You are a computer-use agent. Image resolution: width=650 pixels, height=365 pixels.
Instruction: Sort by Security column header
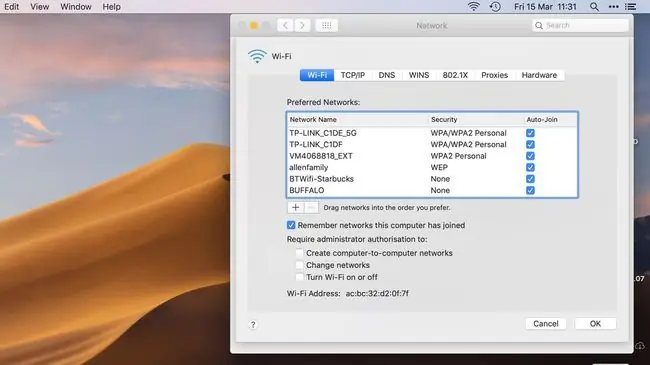click(475, 119)
